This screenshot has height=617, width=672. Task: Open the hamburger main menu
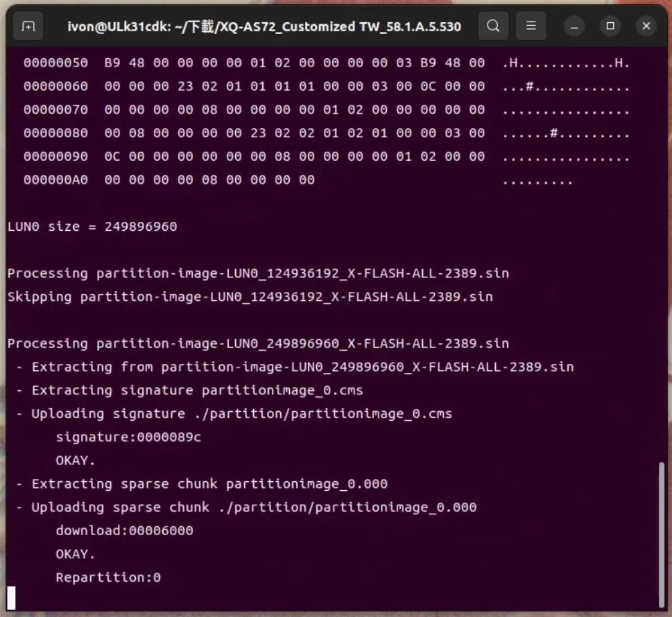tap(531, 26)
